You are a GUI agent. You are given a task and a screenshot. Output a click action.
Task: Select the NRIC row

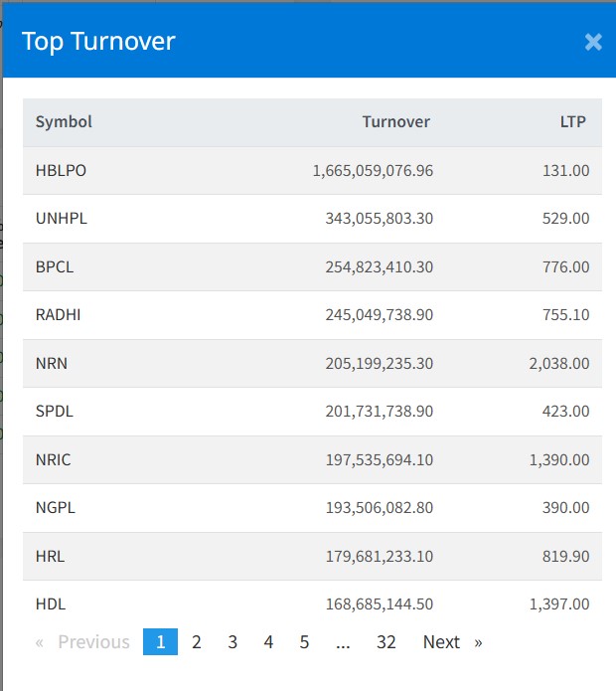coord(54,460)
